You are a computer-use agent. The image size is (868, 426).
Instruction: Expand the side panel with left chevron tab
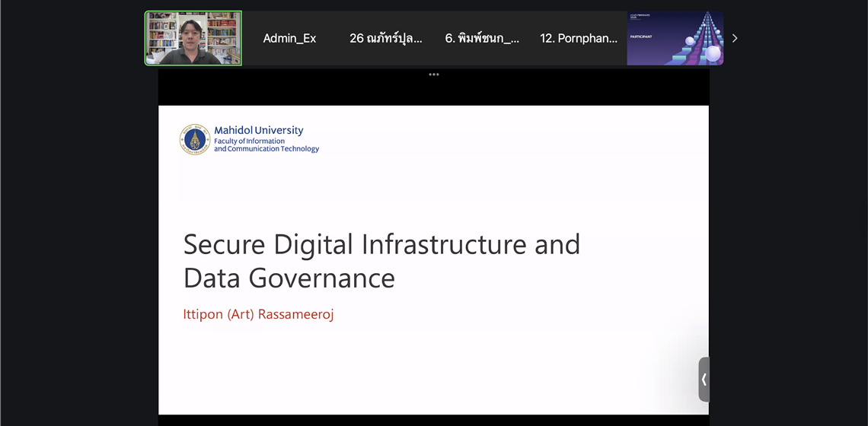pyautogui.click(x=704, y=379)
